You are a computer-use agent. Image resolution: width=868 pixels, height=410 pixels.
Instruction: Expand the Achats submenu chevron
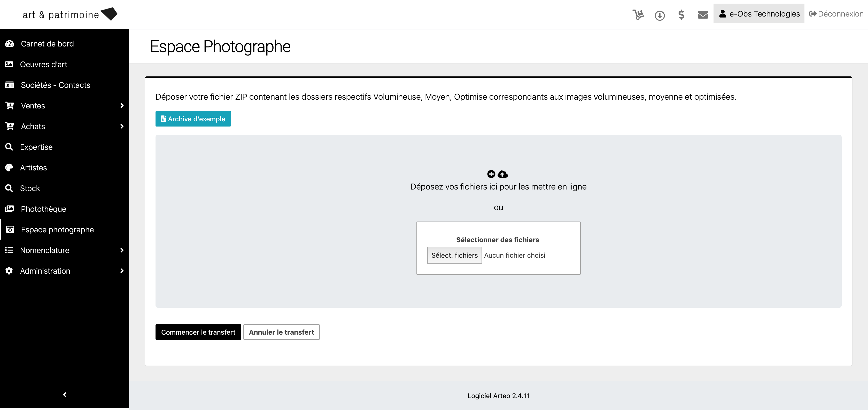pyautogui.click(x=122, y=126)
